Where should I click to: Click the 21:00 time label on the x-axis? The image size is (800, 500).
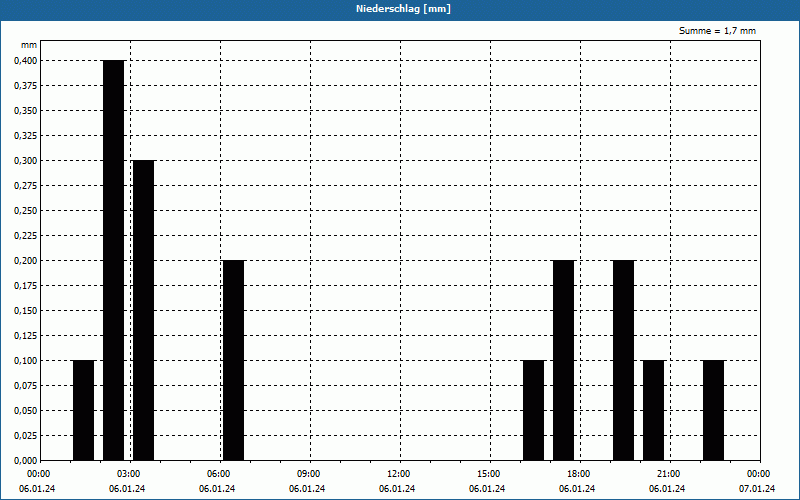click(x=669, y=474)
